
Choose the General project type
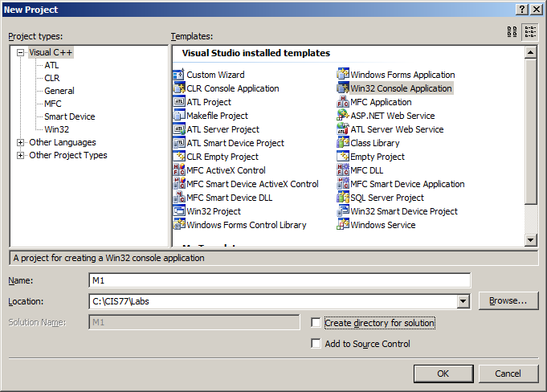tap(59, 91)
